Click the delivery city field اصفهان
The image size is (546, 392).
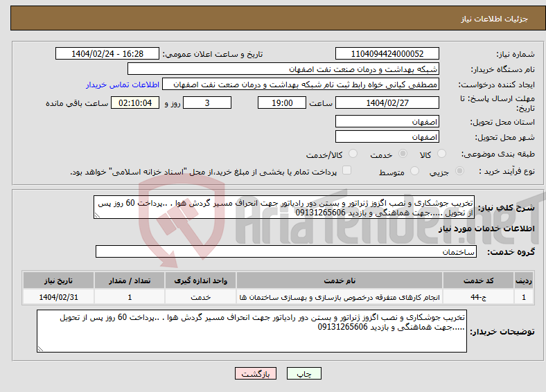pos(387,137)
